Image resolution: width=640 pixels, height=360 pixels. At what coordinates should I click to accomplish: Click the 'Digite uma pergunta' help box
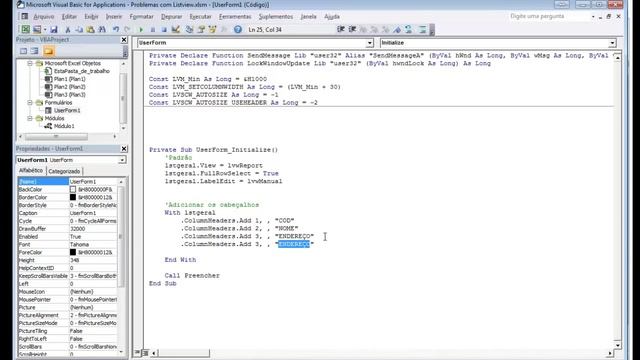tap(549, 16)
